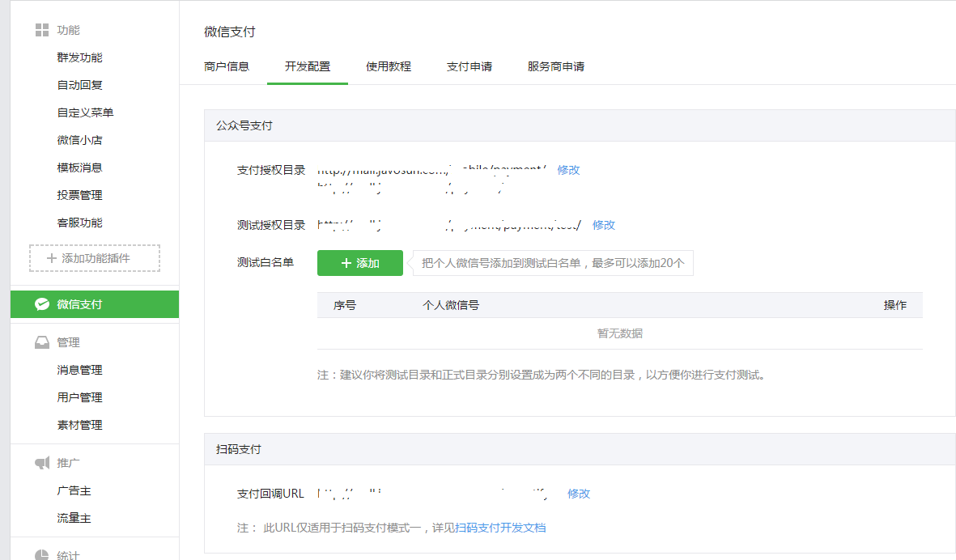Click 修改 next to 支付授权目录
The height and width of the screenshot is (560, 956).
(x=568, y=170)
